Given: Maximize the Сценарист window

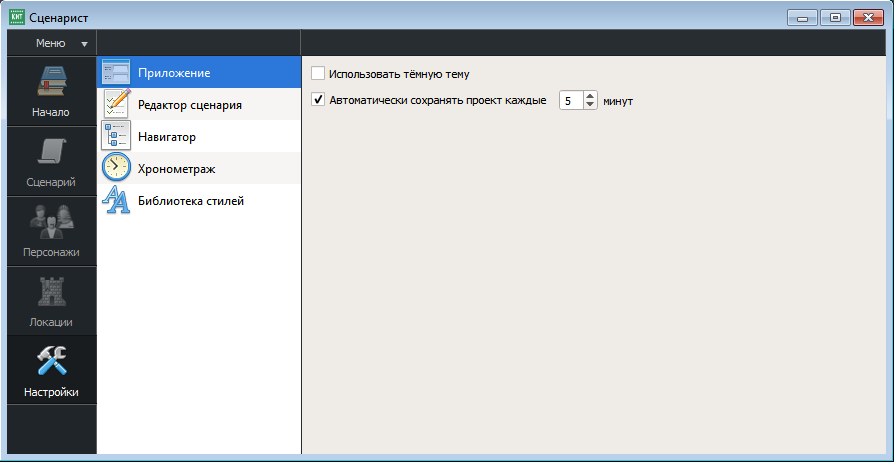Looking at the screenshot, I should [x=835, y=18].
